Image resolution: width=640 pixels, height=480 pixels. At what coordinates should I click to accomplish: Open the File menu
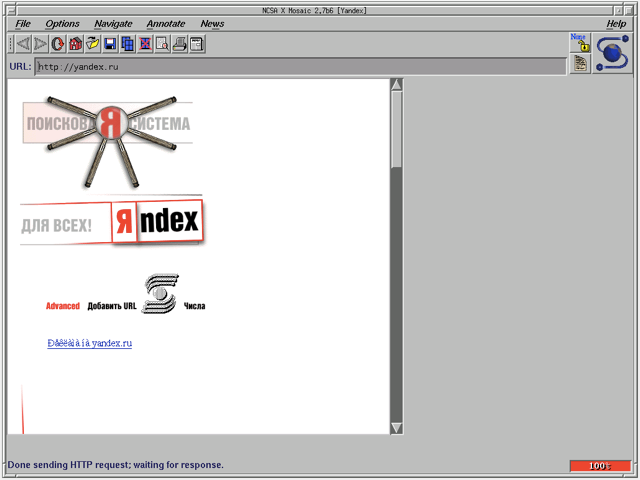coord(23,23)
